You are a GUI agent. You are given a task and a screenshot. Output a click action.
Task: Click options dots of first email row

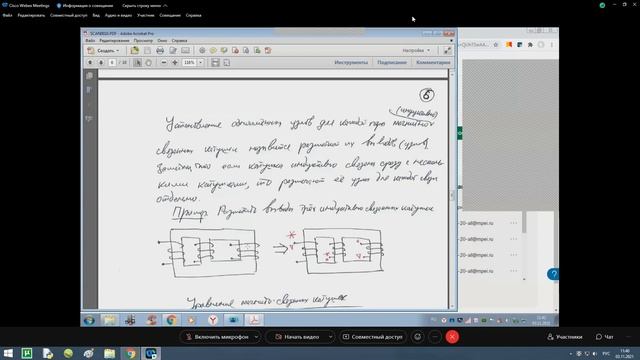513,223
